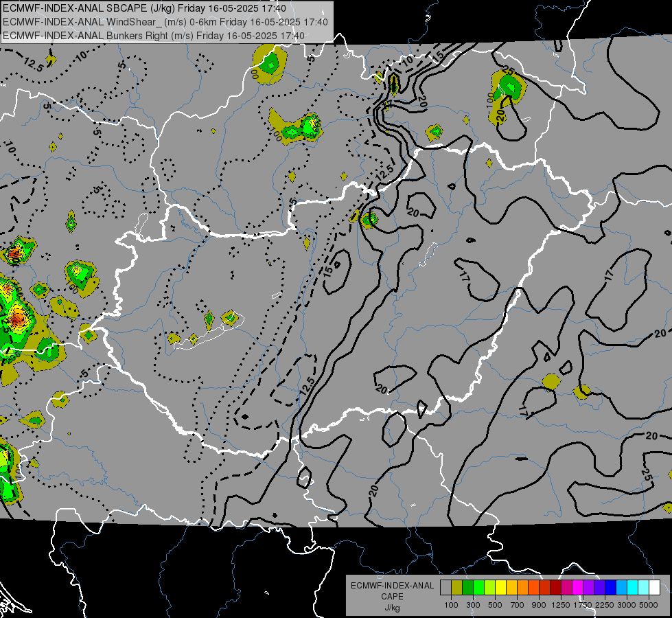Select the bright magenta legend swatch
The image size is (672, 618).
click(578, 587)
